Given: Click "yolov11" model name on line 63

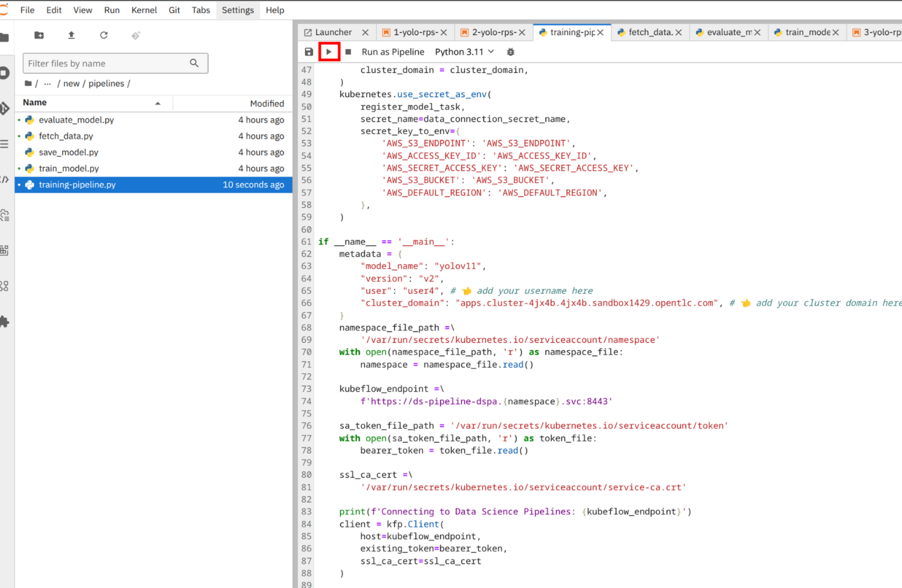Looking at the screenshot, I should coord(457,266).
